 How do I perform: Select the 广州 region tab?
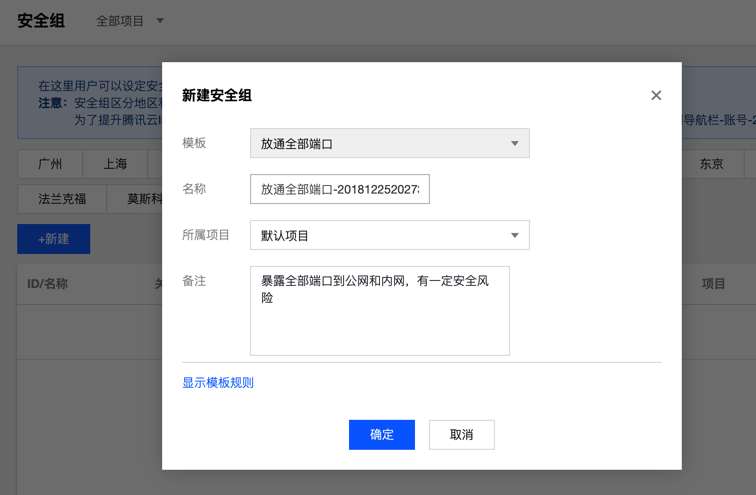coord(50,164)
